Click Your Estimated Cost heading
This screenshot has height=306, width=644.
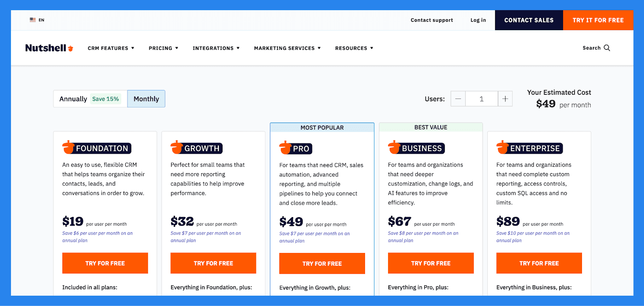[x=559, y=92]
